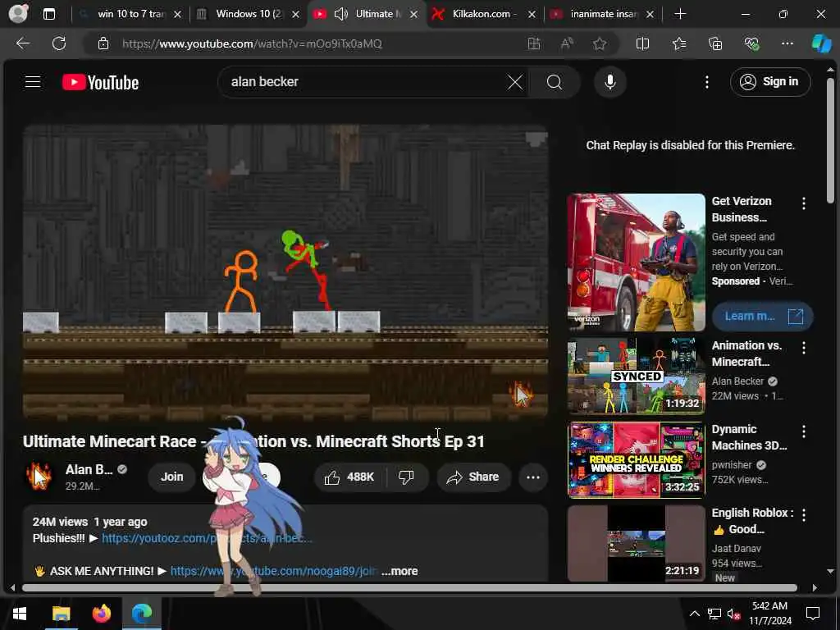Open Dynamic Machines 3D render challenge thumbnail
This screenshot has width=840, height=630.
(x=636, y=459)
